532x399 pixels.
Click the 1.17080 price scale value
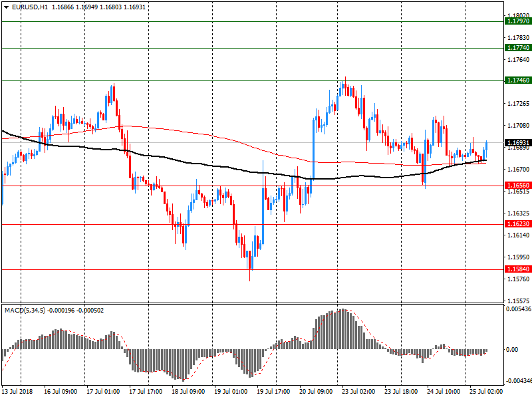519,126
